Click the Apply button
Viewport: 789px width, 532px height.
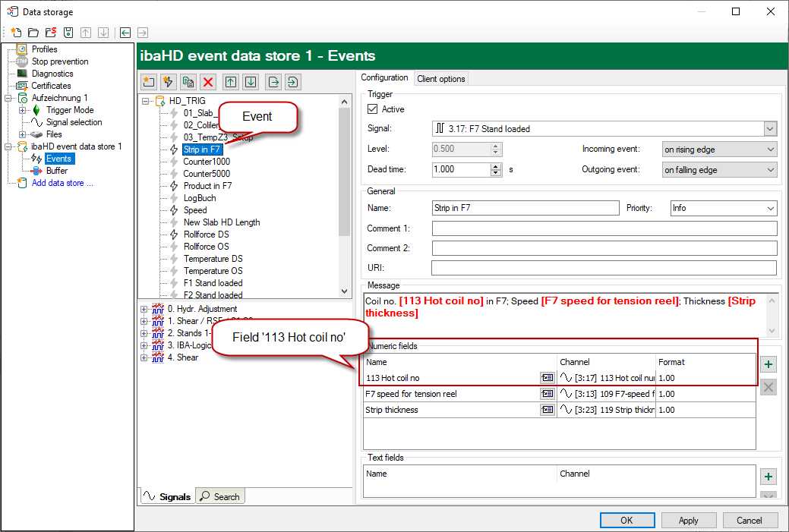click(688, 521)
